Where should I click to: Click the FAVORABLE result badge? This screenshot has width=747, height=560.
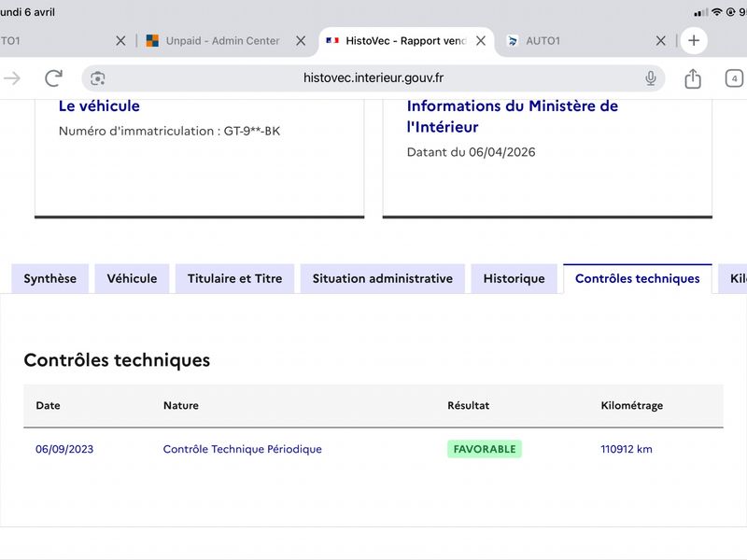click(x=485, y=449)
